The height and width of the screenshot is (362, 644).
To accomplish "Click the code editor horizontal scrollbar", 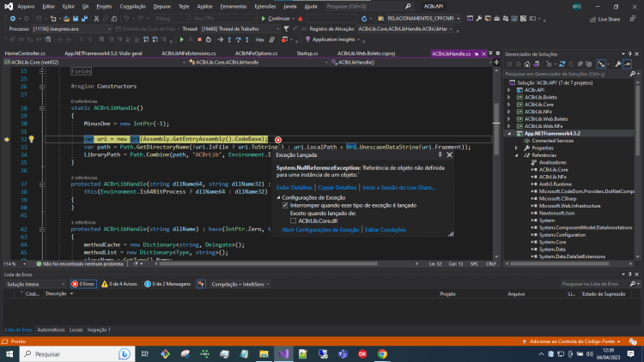I will [x=268, y=264].
